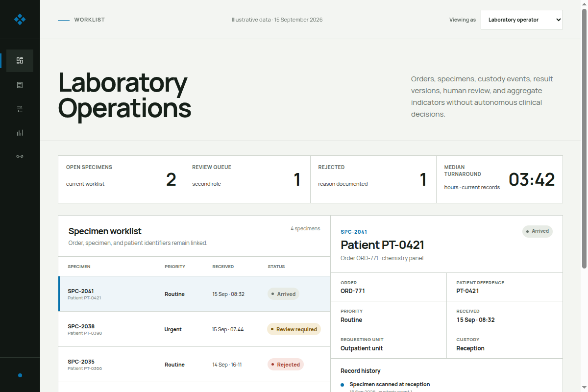Click Specimen scanned at reception entry

(x=390, y=384)
